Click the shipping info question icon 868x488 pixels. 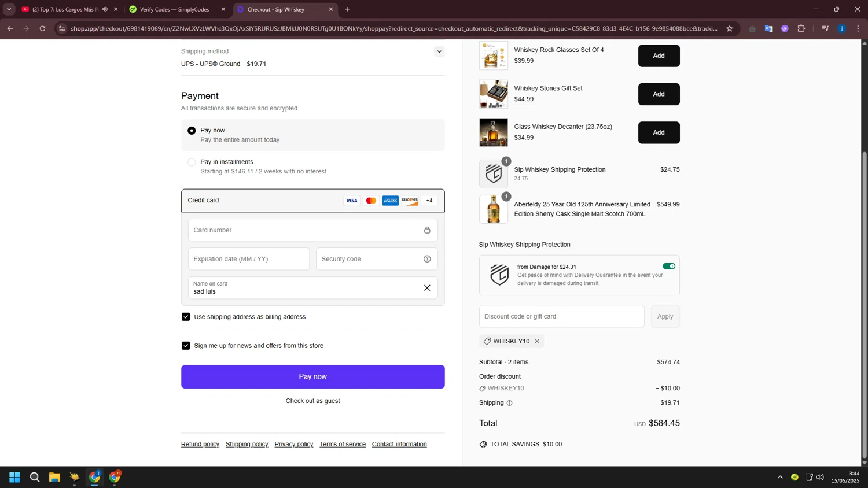tap(509, 403)
